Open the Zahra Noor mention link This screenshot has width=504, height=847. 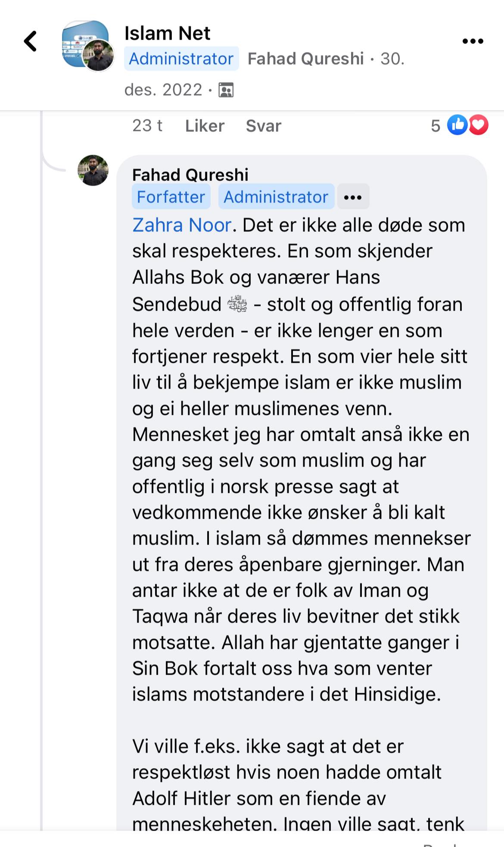pyautogui.click(x=182, y=225)
